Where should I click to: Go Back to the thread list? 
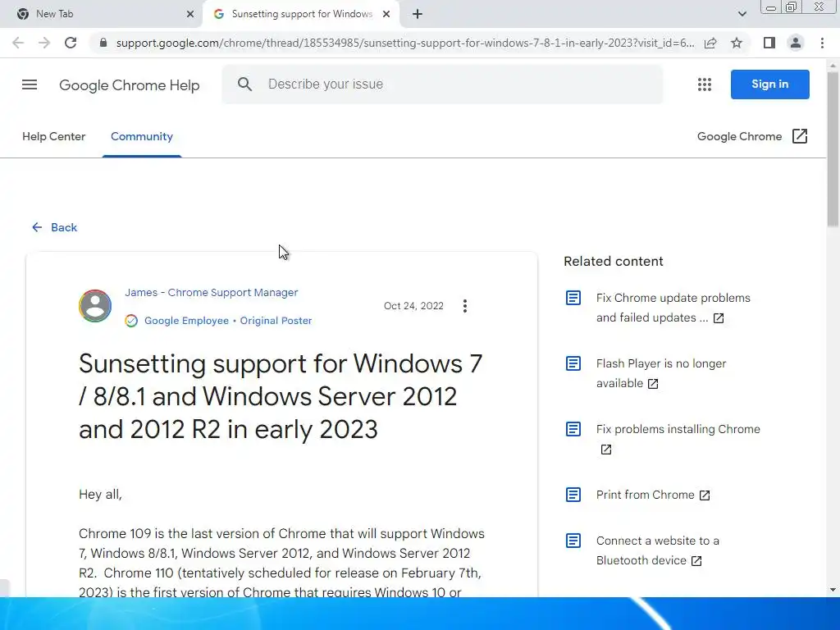pos(54,228)
